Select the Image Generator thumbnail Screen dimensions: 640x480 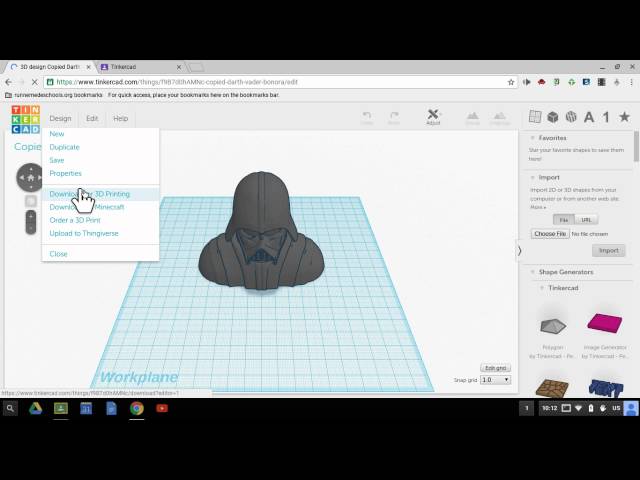tap(604, 323)
